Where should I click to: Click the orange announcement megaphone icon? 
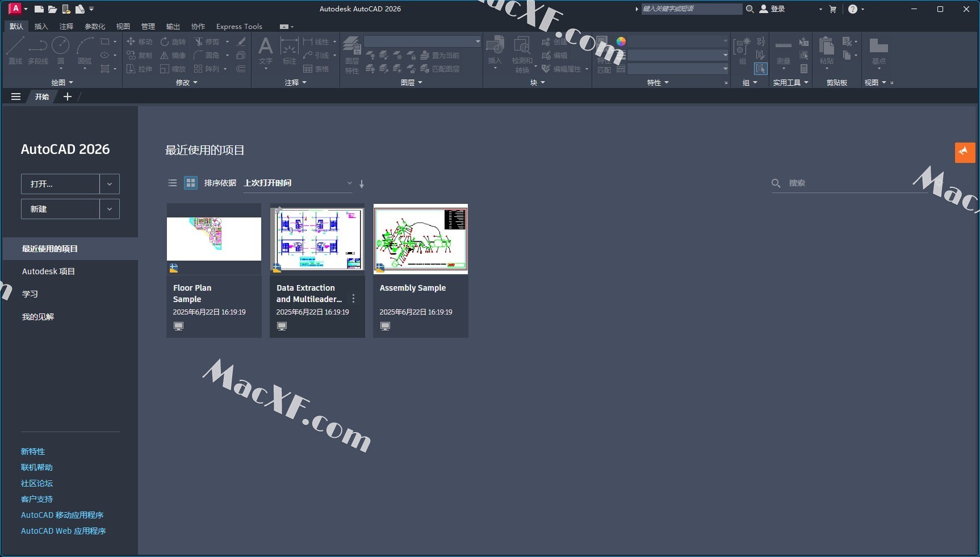(x=965, y=152)
